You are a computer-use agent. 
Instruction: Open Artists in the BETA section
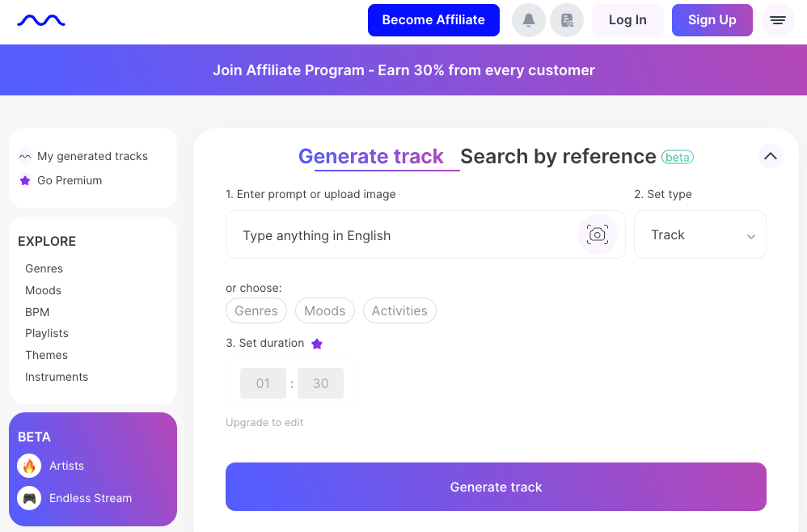pyautogui.click(x=66, y=466)
